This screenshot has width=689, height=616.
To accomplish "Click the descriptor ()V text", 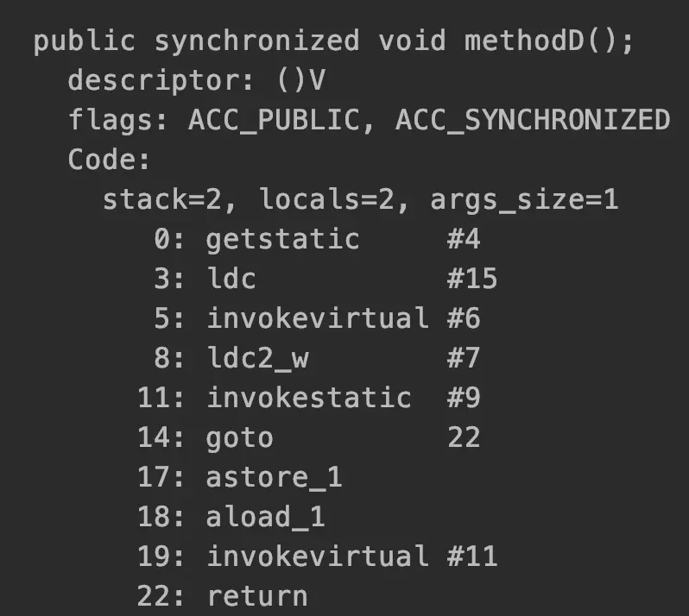I will pyautogui.click(x=301, y=80).
